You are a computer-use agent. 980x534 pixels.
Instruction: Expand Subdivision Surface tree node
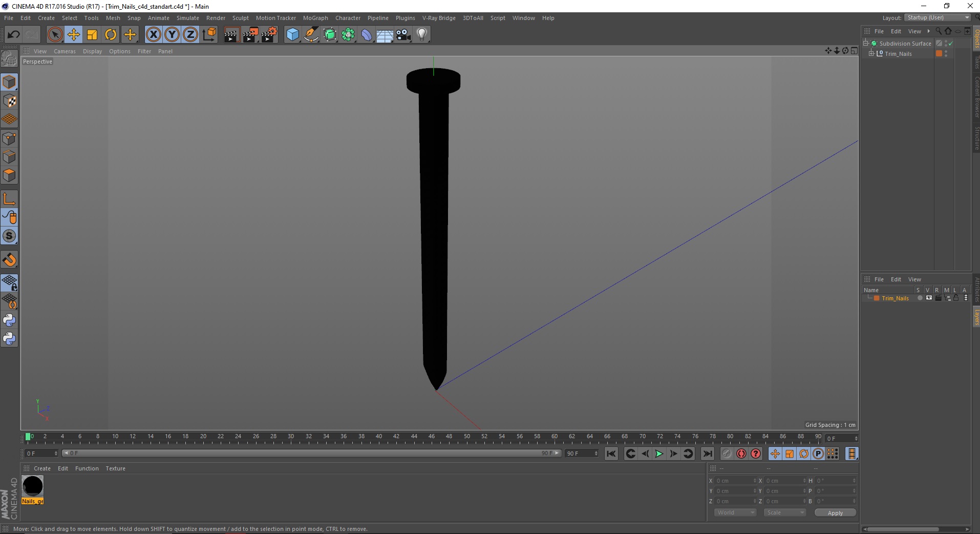(866, 44)
